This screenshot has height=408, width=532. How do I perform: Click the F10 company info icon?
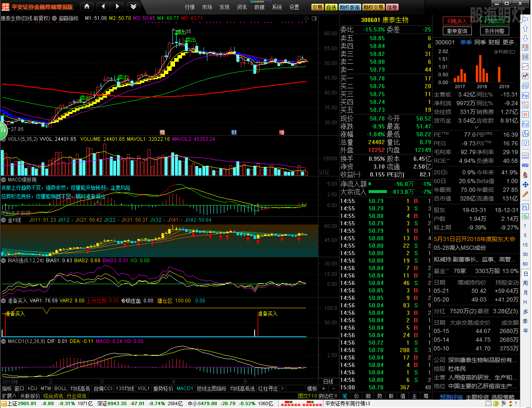click(525, 96)
